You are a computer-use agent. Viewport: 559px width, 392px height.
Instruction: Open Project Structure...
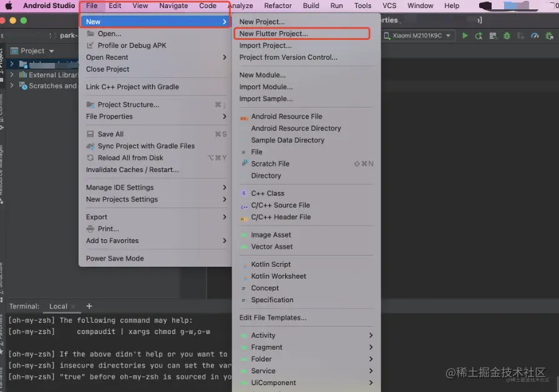coord(156,105)
